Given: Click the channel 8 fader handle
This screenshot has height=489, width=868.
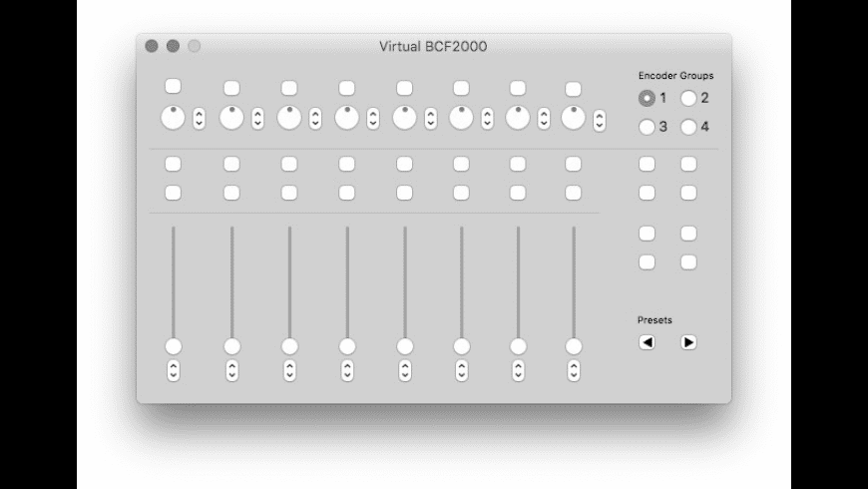Looking at the screenshot, I should [x=574, y=346].
